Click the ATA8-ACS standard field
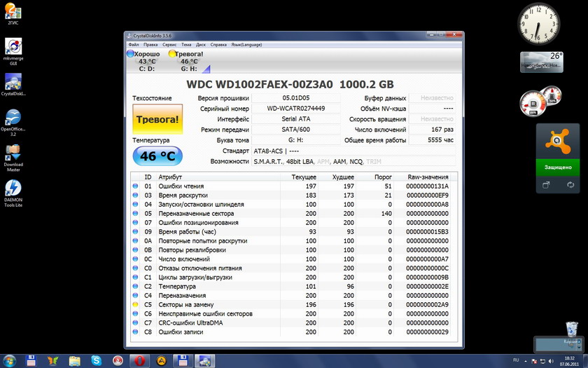This screenshot has width=588, height=368. pos(353,151)
